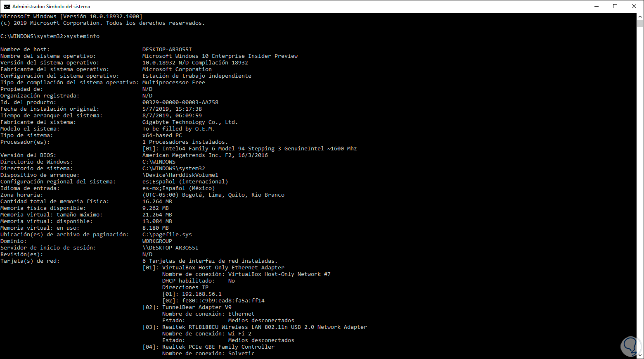644x359 pixels.
Task: Click the 'Microsoft Windows [Versión 10.0.18932.1000]' line
Action: [71, 17]
